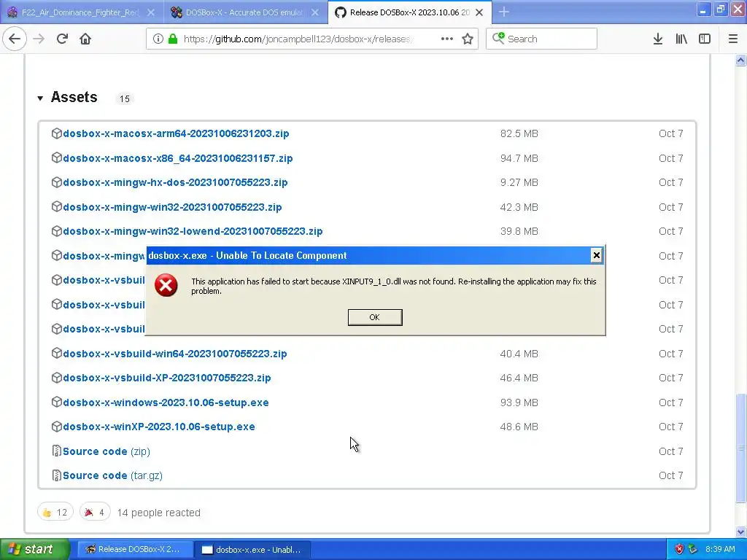
Task: Download dosbox-x-vsbuild-XP zip
Action: point(167,378)
